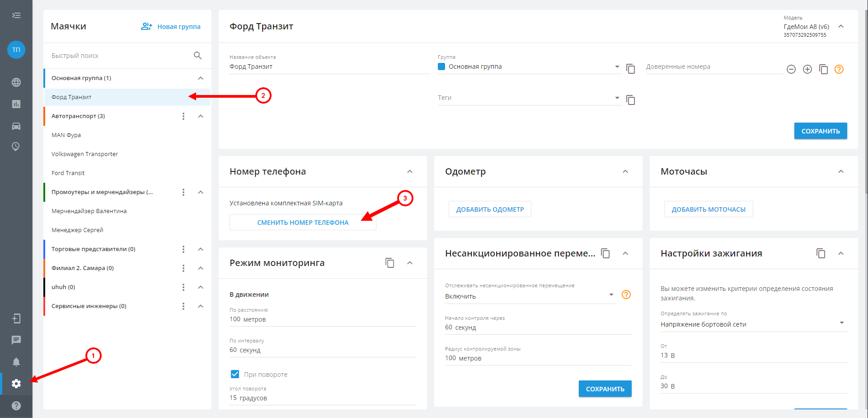Collapse the "Автотранспорт (3)" group
Image resolution: width=868 pixels, height=418 pixels.
pos(201,116)
